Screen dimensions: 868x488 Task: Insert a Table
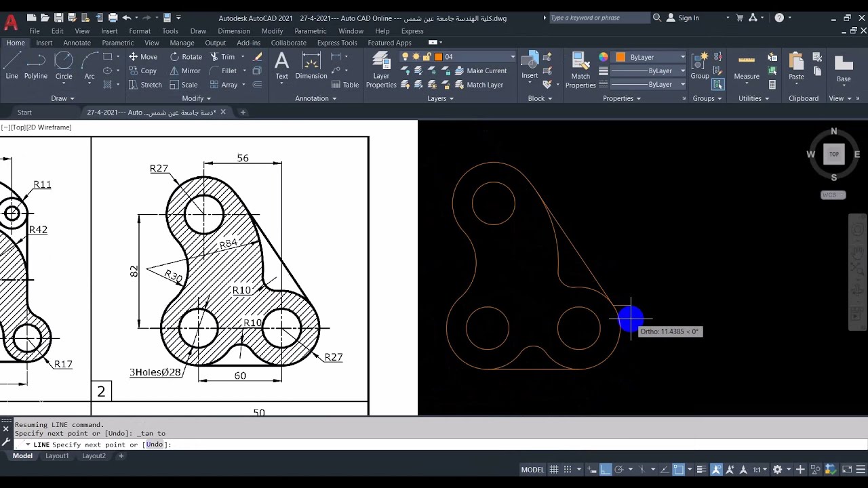345,85
